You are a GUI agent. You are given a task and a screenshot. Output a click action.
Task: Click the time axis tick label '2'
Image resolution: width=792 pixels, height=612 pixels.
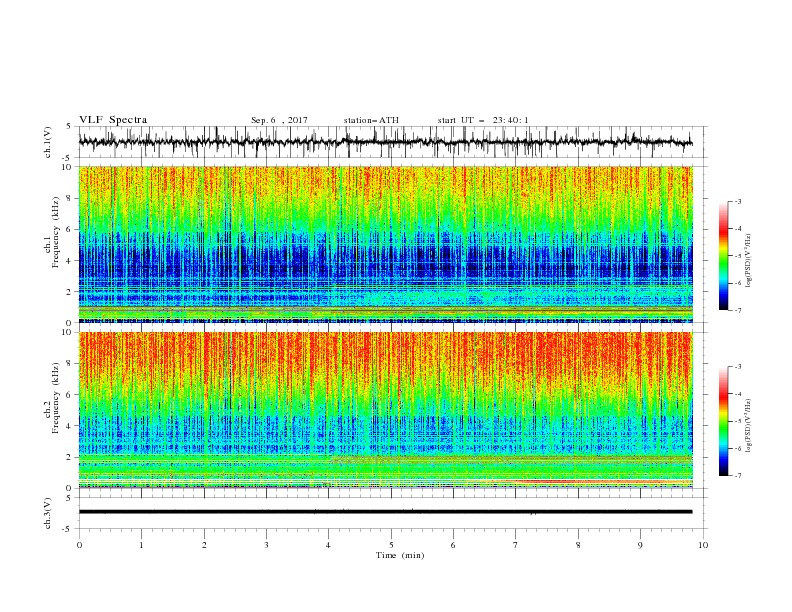[204, 545]
